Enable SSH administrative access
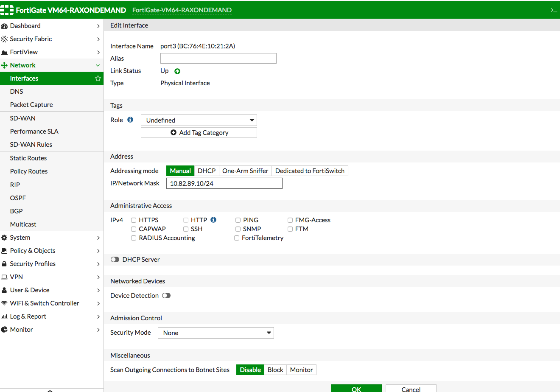The height and width of the screenshot is (392, 560). tap(186, 229)
